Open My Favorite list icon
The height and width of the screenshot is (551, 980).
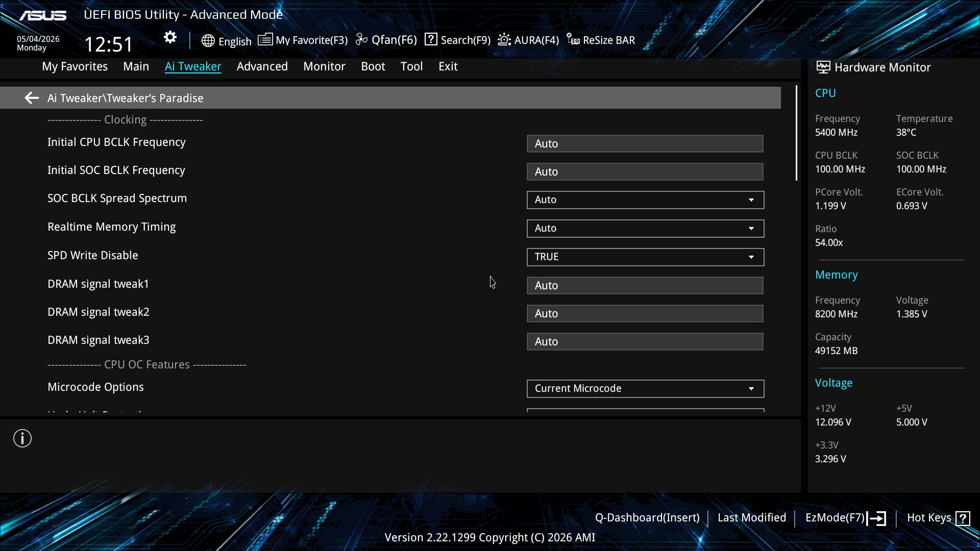pos(265,39)
